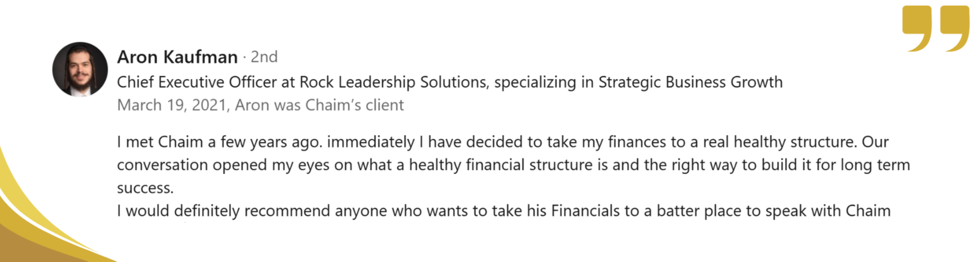Open Aron Kaufman's circular profile photo
The height and width of the screenshot is (262, 980).
coord(80,69)
